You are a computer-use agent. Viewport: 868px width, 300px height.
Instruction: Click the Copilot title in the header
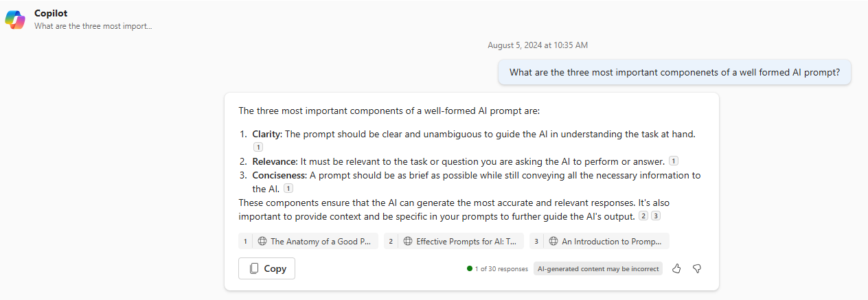pos(51,13)
